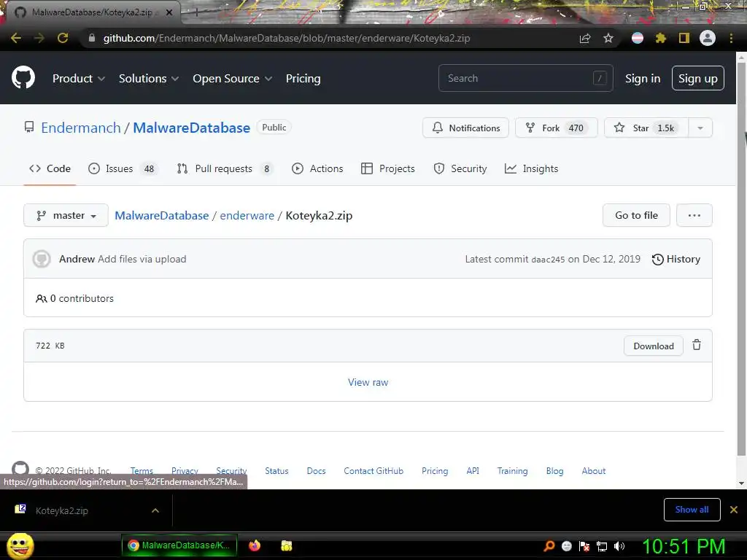Expand the Koteyka2.zip download options chevron
Screen dimensions: 747x560
(155, 510)
